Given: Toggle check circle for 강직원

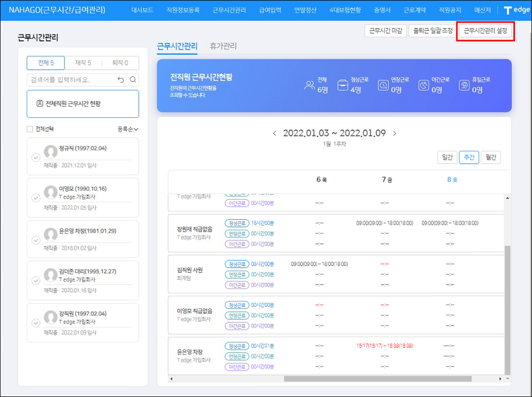Looking at the screenshot, I should point(36,323).
